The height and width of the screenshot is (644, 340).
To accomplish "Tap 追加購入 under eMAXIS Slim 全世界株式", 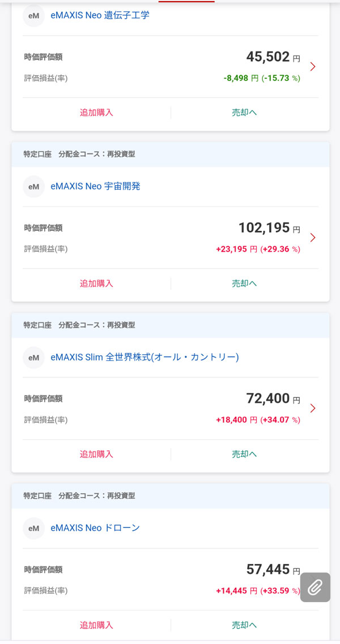I will click(x=96, y=454).
